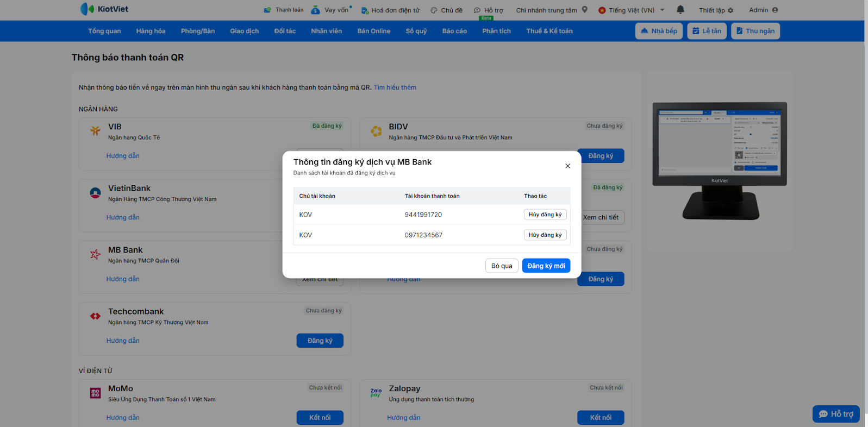Go to Nhà bếp screen
Screen dimensions: 868x427
659,31
